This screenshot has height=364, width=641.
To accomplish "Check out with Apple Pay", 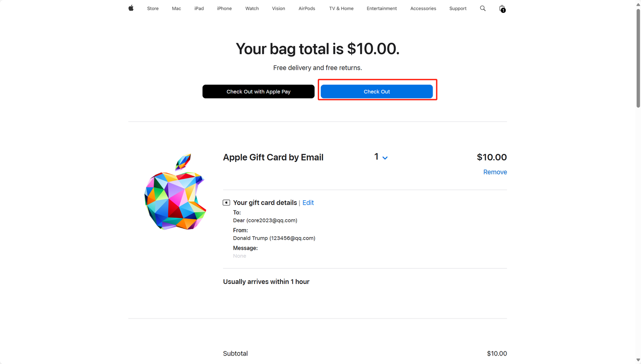I will 259,92.
